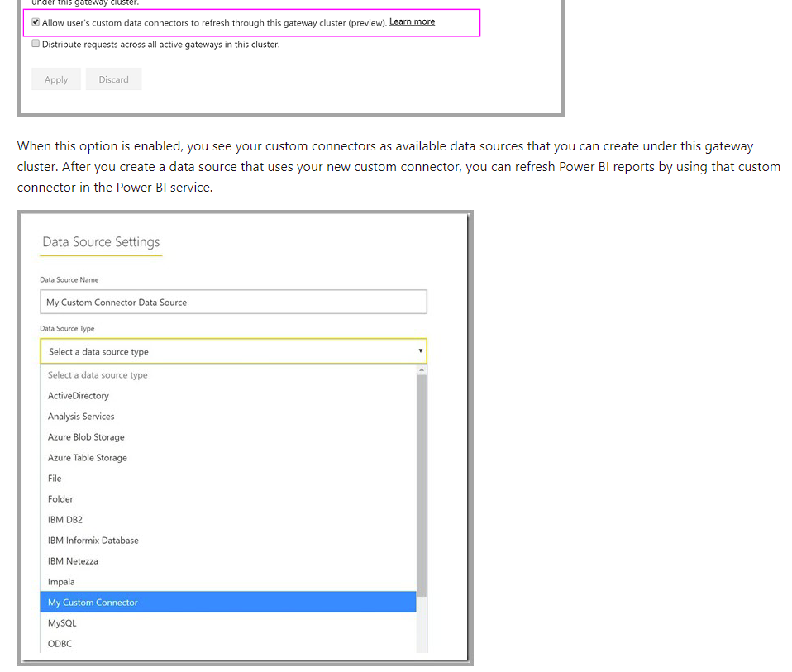Click the Data Source Type label
792x672 pixels.
pyautogui.click(x=67, y=329)
